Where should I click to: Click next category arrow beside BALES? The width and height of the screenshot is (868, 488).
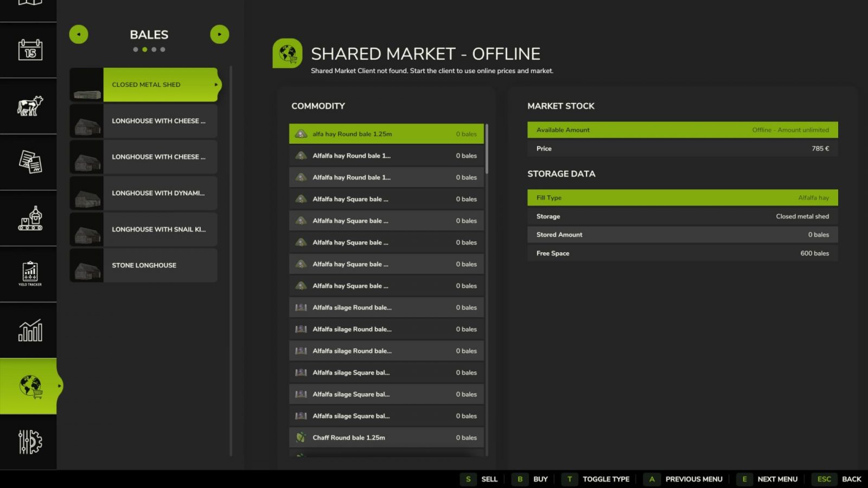pos(220,34)
